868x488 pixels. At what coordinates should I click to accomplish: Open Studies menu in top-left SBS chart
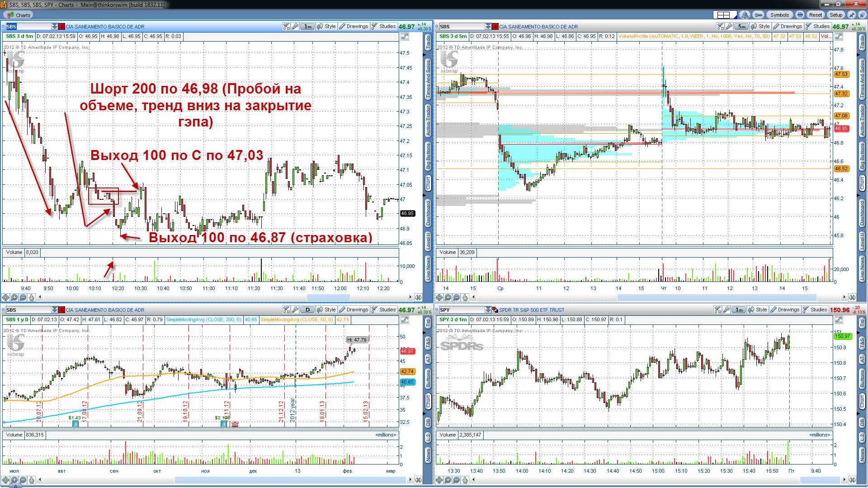click(383, 27)
